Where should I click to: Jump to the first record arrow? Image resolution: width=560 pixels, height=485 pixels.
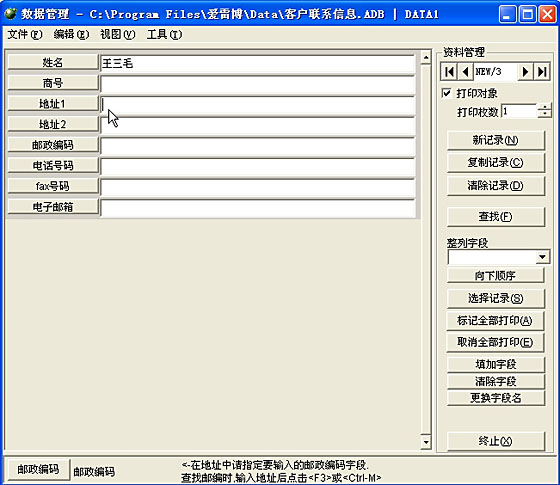pyautogui.click(x=449, y=72)
